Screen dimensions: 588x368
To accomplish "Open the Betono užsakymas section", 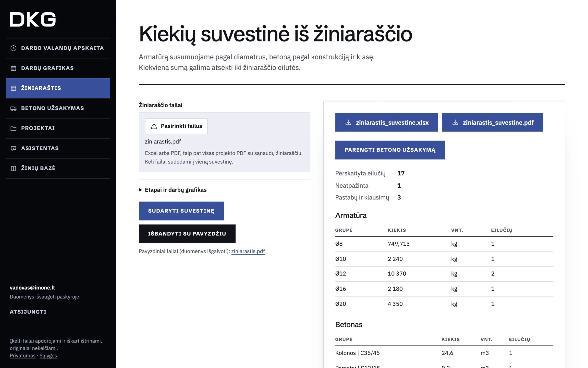I will [58, 108].
